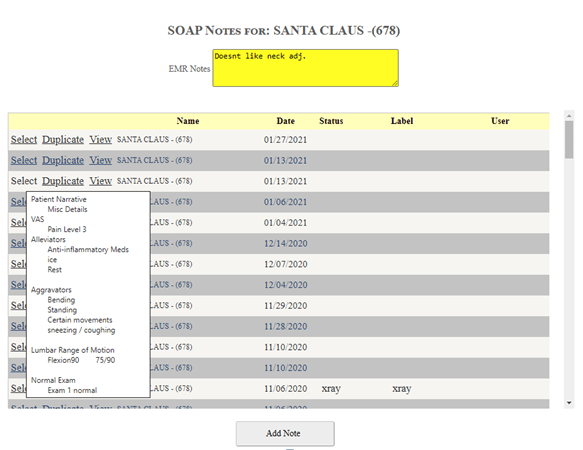The image size is (583, 450).
Task: Click Select on first 01/13/2021 row
Action: click(24, 160)
